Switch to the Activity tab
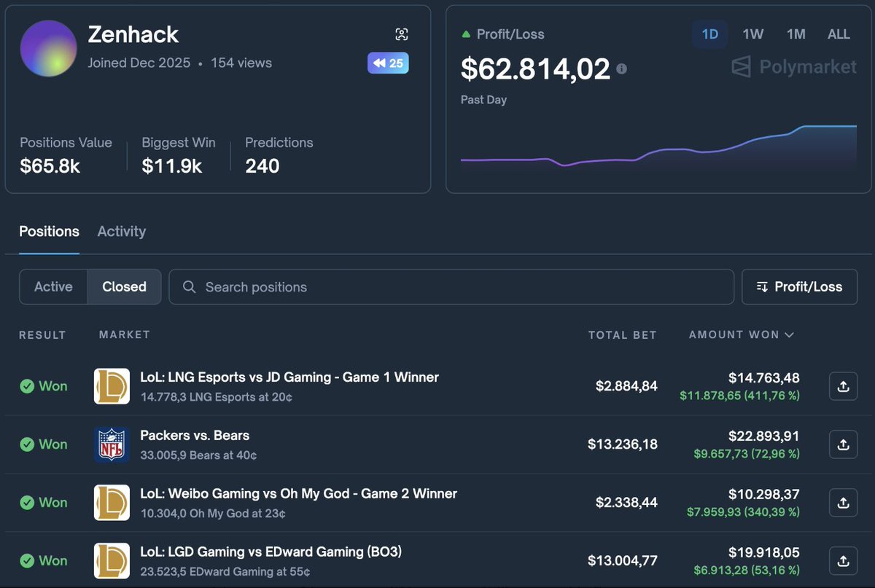 pyautogui.click(x=122, y=231)
